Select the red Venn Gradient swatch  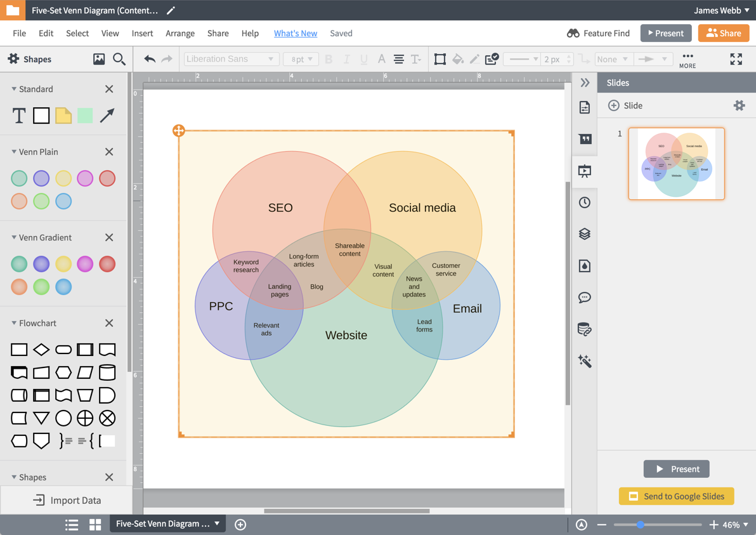(x=107, y=264)
